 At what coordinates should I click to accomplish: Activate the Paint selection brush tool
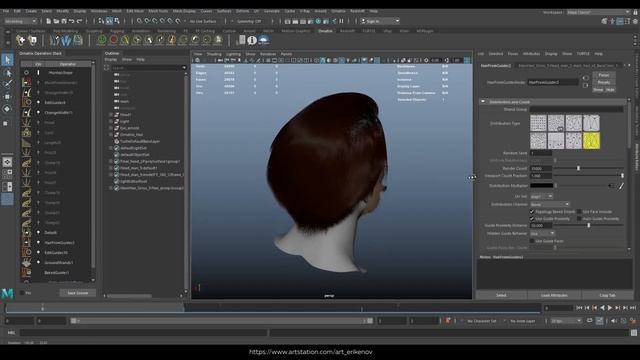tap(7, 84)
